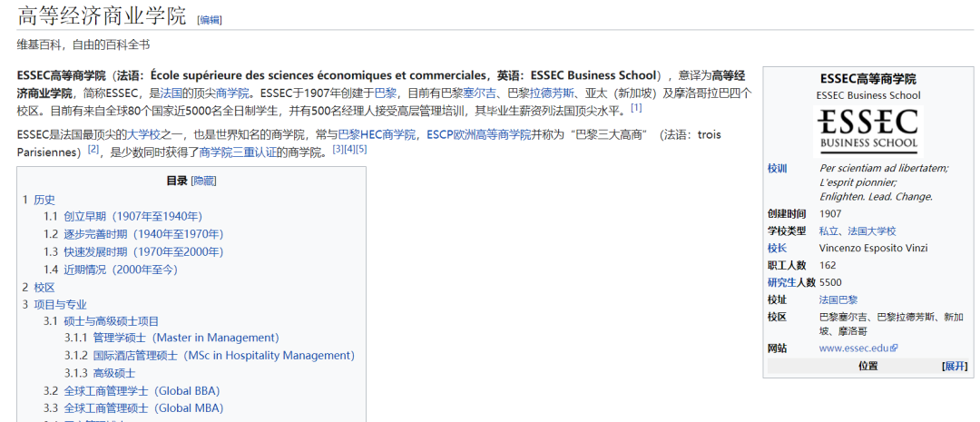This screenshot has width=980, height=422.
Task: Open the 法国巴黎 link in 校址 row
Action: 838,299
